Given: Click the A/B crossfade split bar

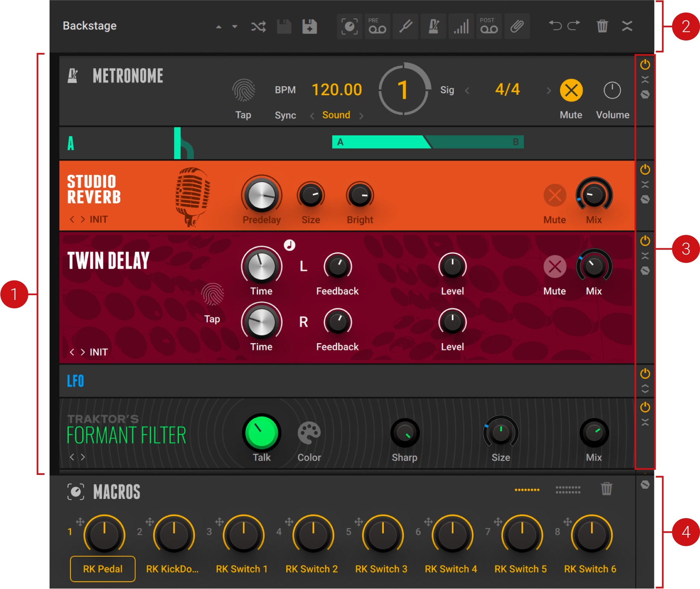Looking at the screenshot, I should click(x=427, y=142).
